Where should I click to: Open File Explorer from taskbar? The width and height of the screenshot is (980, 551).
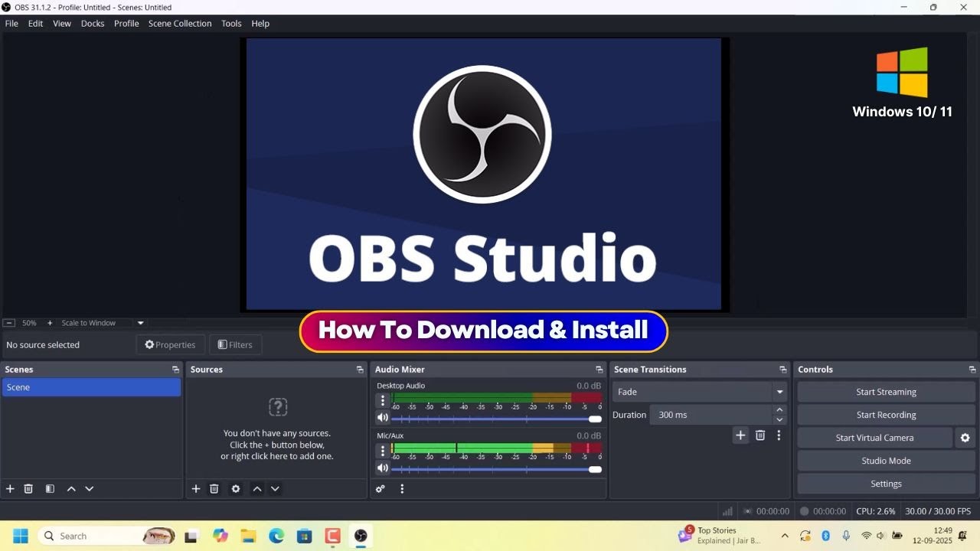[248, 536]
